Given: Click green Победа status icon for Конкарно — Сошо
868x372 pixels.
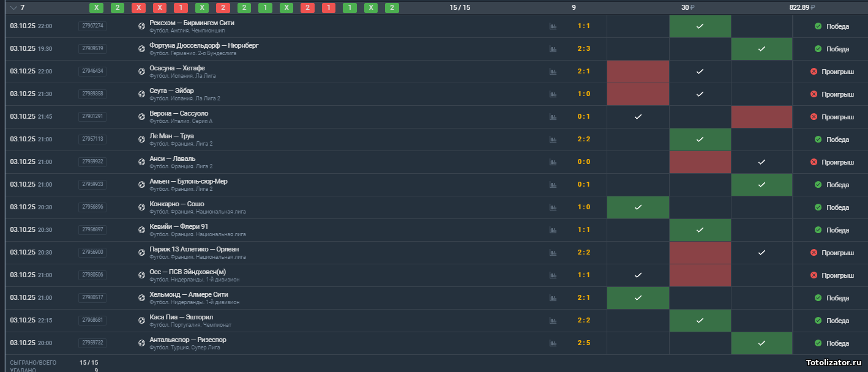Looking at the screenshot, I should [x=818, y=207].
